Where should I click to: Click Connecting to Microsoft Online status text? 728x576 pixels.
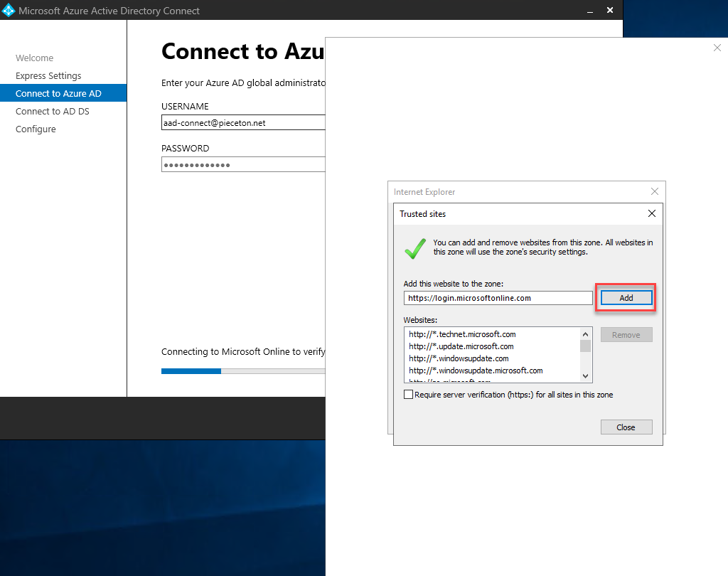243,351
